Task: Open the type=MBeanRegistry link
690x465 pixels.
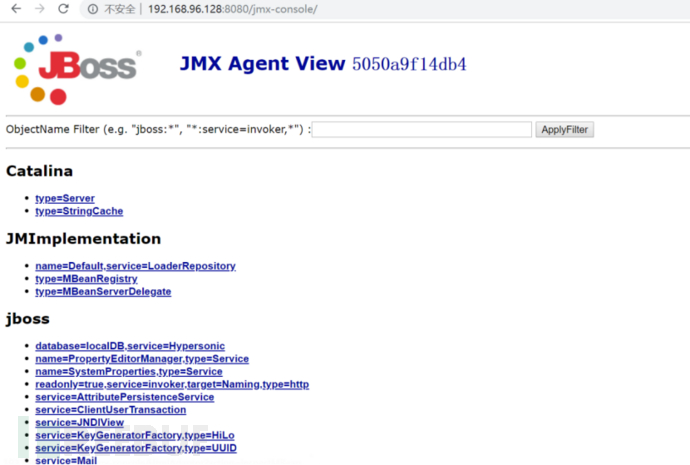Action: click(86, 279)
